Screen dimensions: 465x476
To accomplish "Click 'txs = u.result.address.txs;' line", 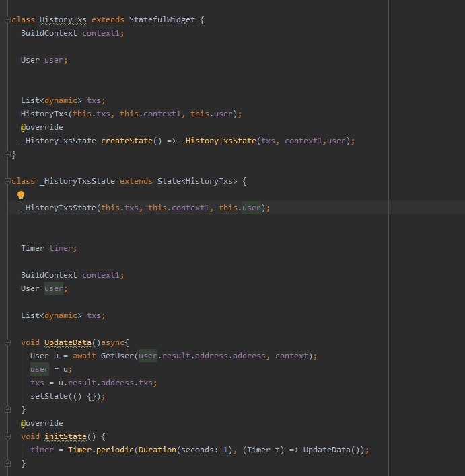I will coord(94,383).
